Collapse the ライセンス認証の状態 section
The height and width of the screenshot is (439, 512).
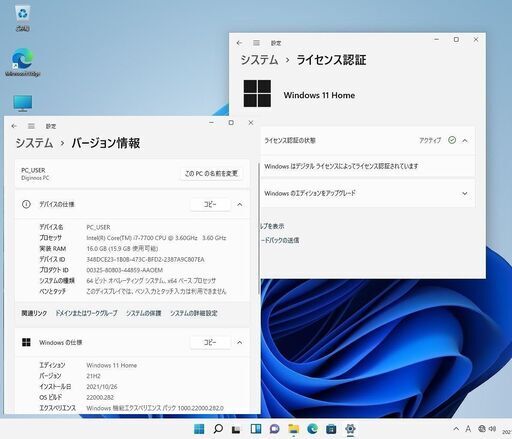[x=465, y=140]
